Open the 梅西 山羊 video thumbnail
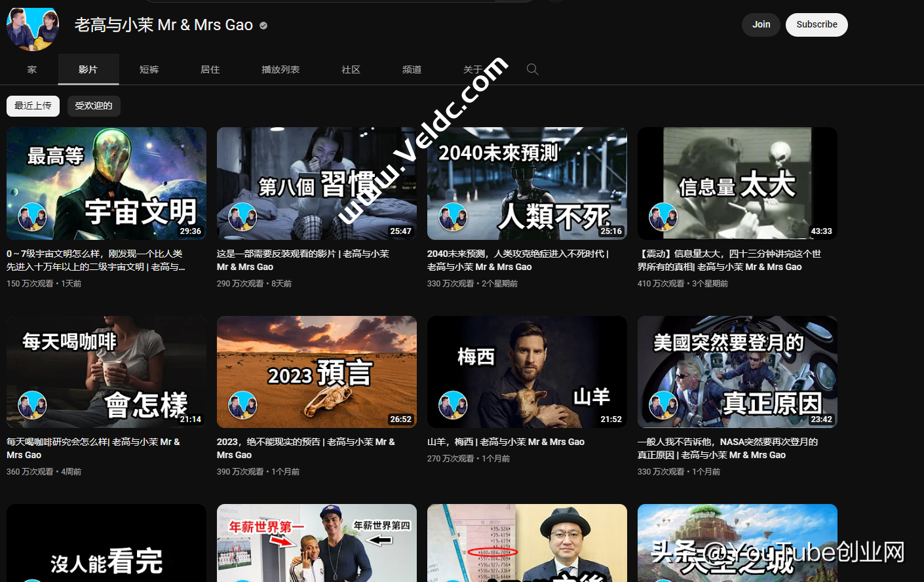This screenshot has width=924, height=582. tap(527, 372)
